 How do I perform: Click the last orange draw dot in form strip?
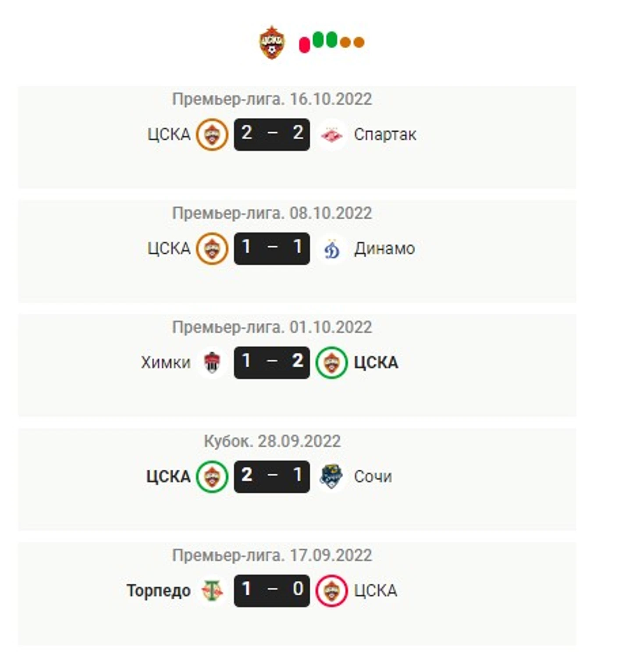tap(359, 42)
